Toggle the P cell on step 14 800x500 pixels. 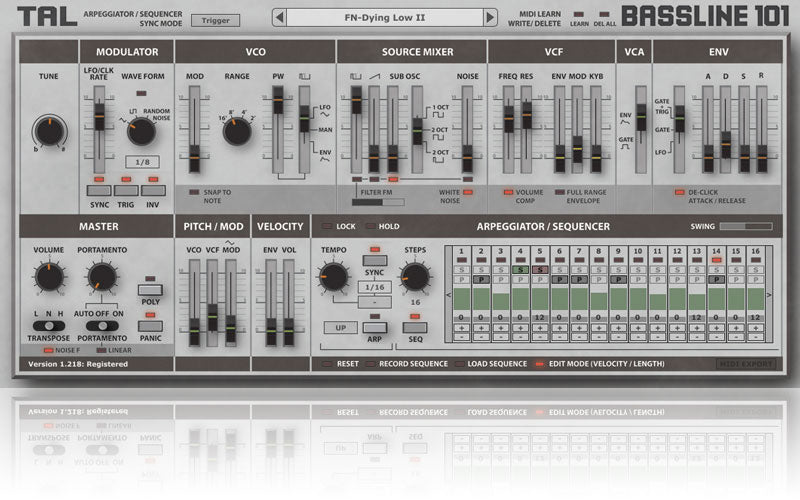[716, 280]
